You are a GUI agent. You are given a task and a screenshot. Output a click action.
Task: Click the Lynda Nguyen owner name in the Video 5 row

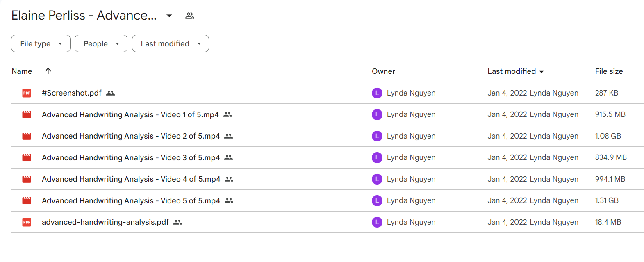[x=411, y=200]
